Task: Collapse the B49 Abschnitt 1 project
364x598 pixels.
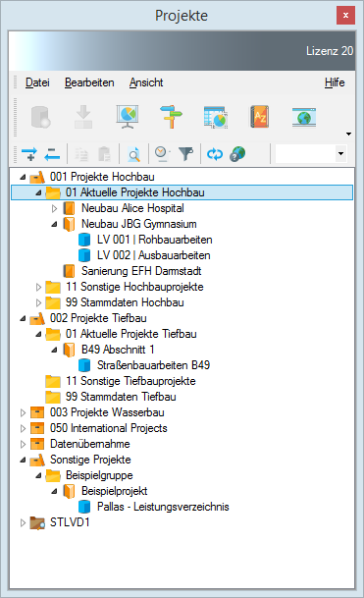Action: 54,350
